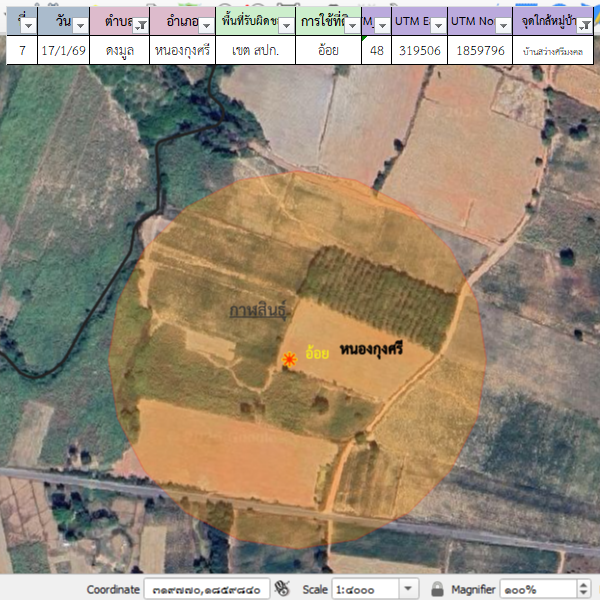Click the กาฬสินธุ์ province label on map
This screenshot has width=600, height=600.
[x=258, y=312]
